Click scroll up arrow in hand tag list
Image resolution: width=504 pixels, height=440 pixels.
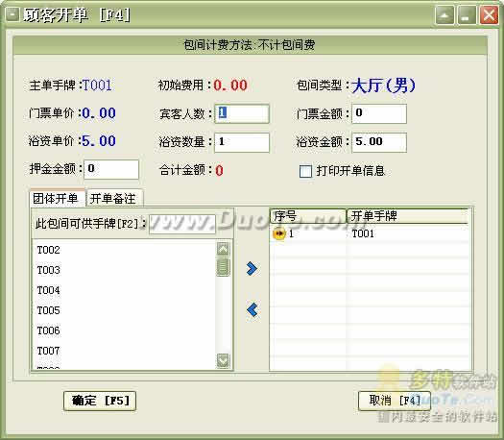tap(223, 249)
